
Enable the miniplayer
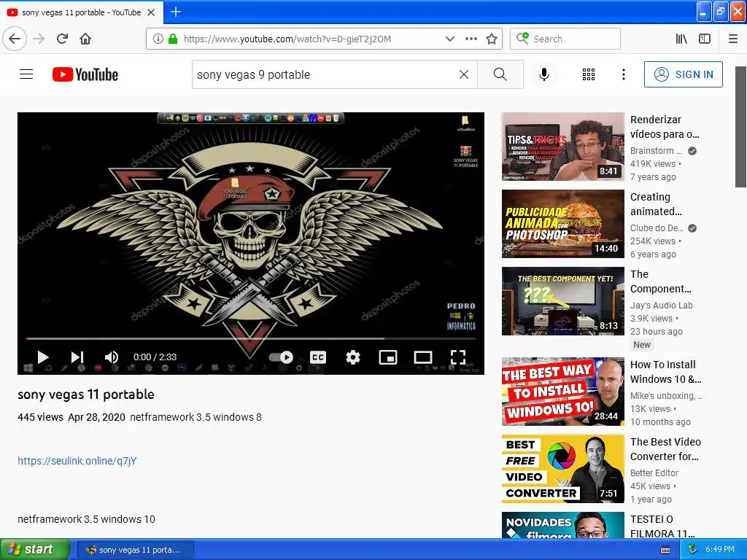tap(388, 357)
